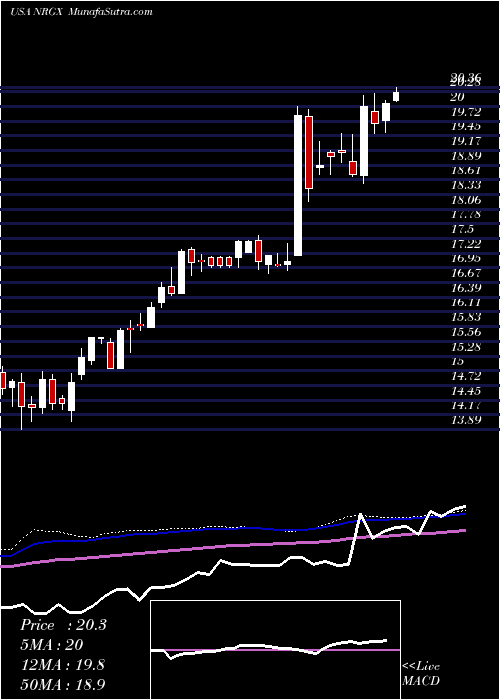Click the latest white candle near 20.28

396,96
